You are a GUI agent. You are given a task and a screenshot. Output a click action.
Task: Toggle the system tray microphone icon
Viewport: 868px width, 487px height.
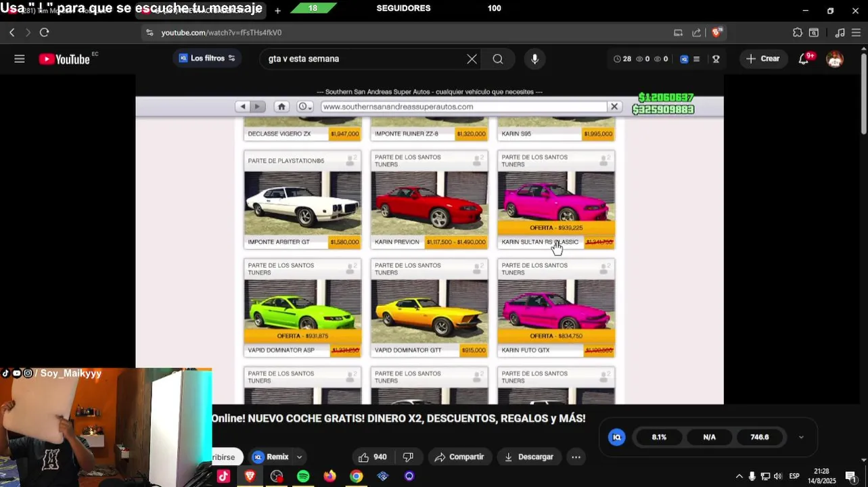tap(752, 476)
